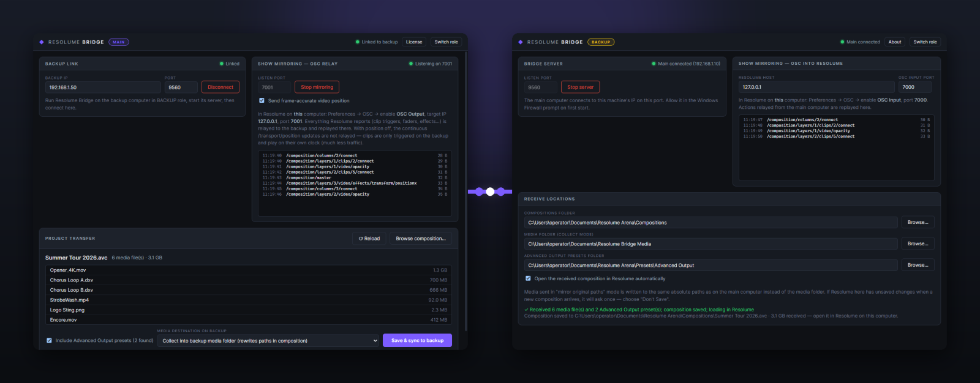Click the green Main connected dot in Backup header

click(x=842, y=42)
